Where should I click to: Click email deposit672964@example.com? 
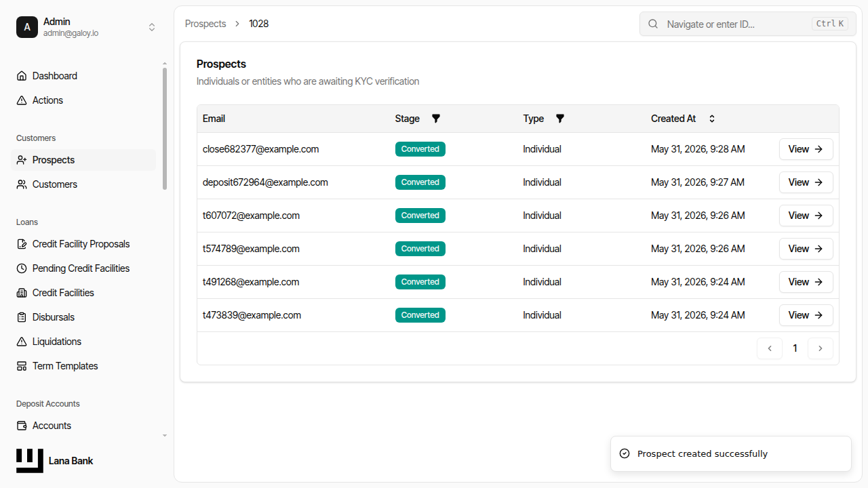click(x=265, y=182)
